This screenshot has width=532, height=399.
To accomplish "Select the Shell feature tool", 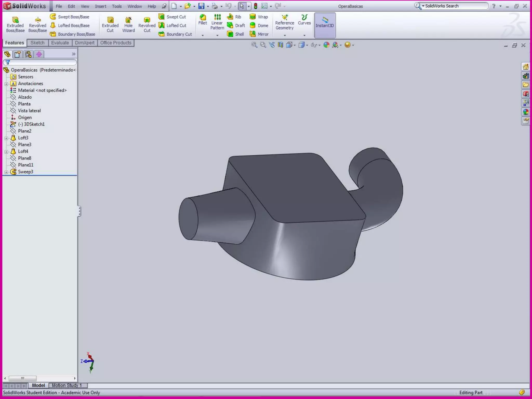I will [x=236, y=34].
